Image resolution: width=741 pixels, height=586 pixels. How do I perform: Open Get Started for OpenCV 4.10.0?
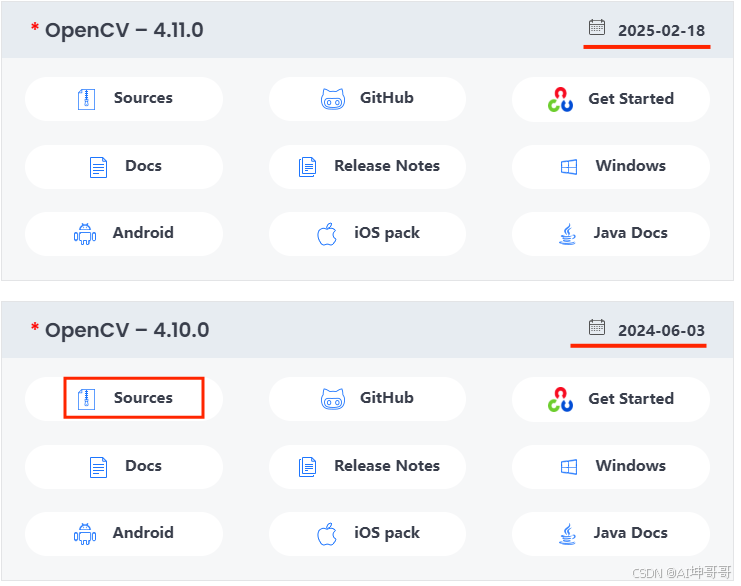611,399
